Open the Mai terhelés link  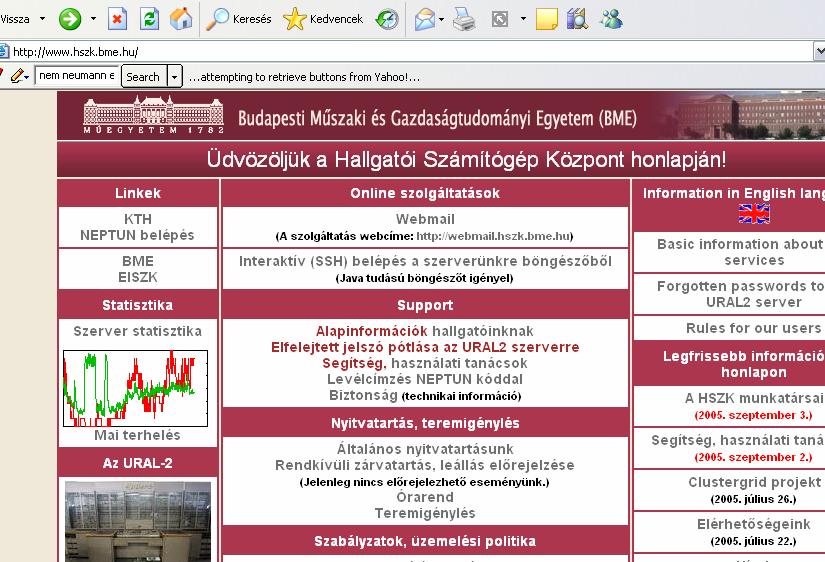pos(137,435)
